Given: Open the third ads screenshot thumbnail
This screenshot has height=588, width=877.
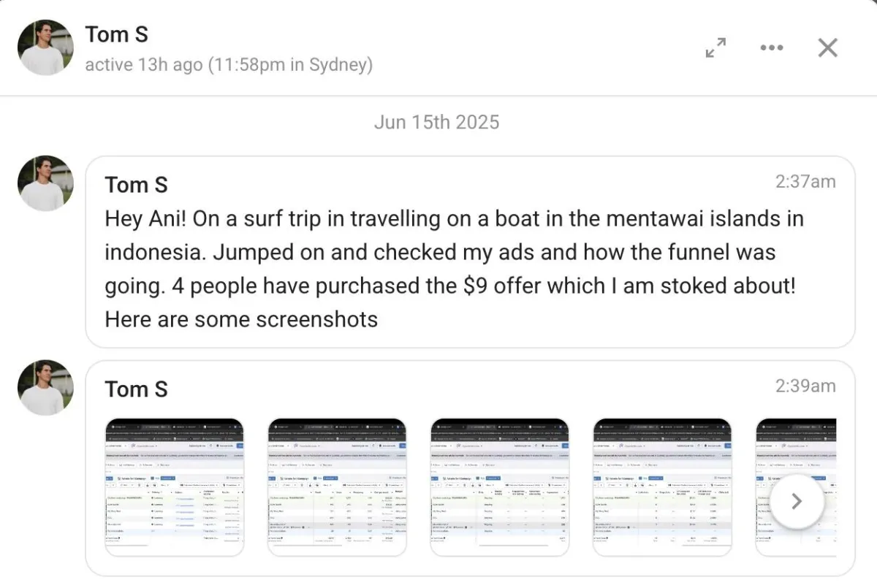Looking at the screenshot, I should pos(499,487).
